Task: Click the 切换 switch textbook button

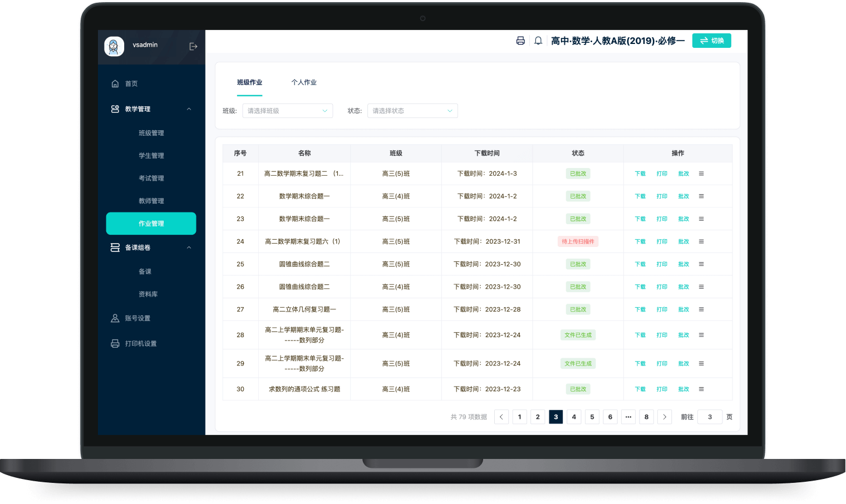Action: [712, 41]
